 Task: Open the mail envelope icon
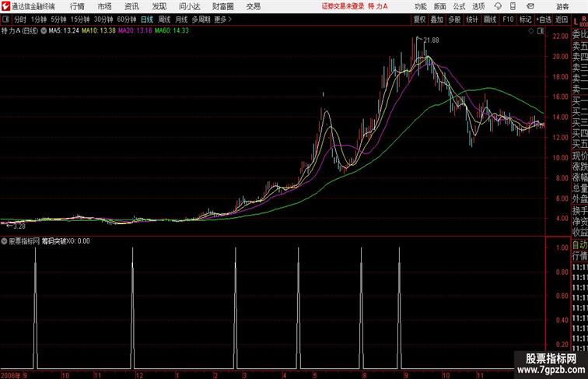click(530, 6)
